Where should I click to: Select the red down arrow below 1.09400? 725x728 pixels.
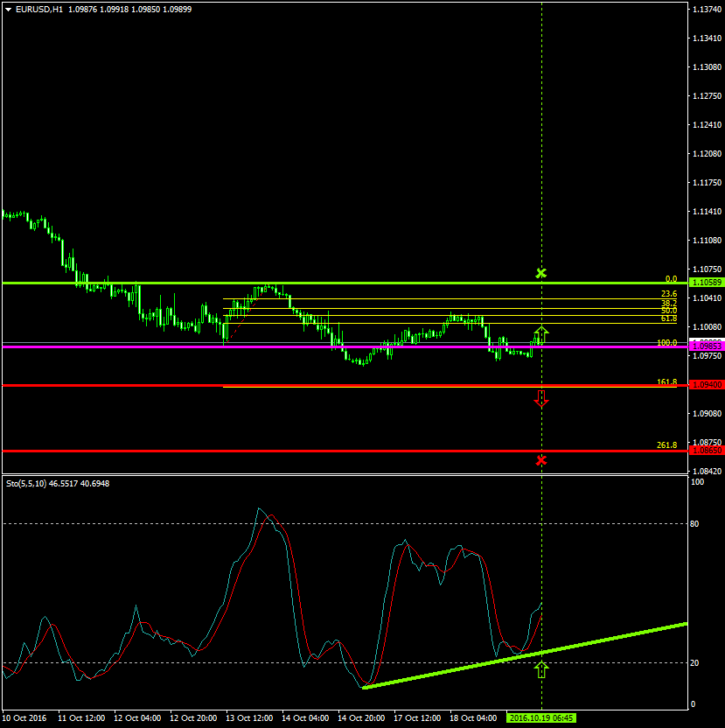tap(541, 399)
